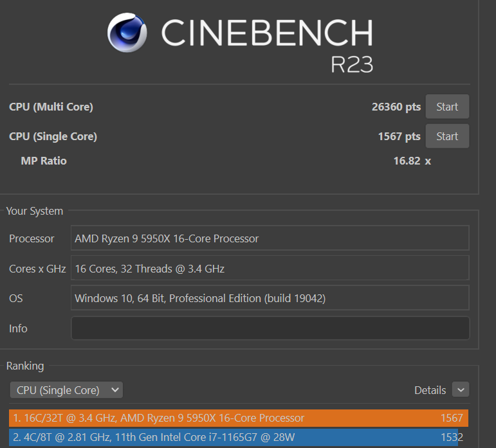Open the CPU (Single Core) ranking dropdown
This screenshot has width=496, height=448.
pos(66,390)
